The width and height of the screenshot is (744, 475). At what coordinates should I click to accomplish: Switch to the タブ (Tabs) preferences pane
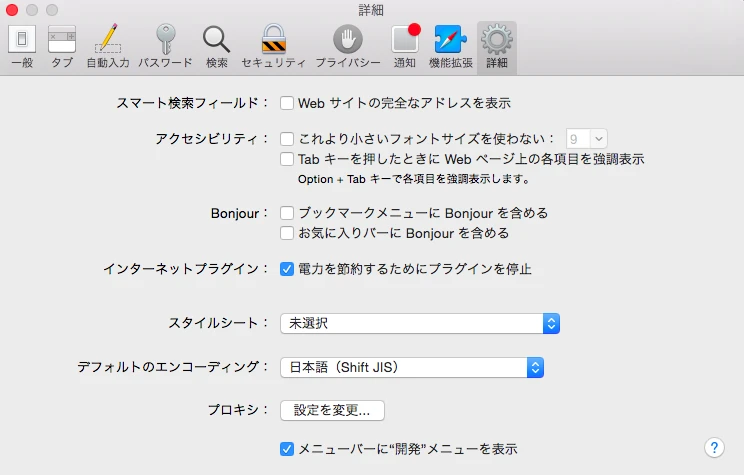(62, 46)
